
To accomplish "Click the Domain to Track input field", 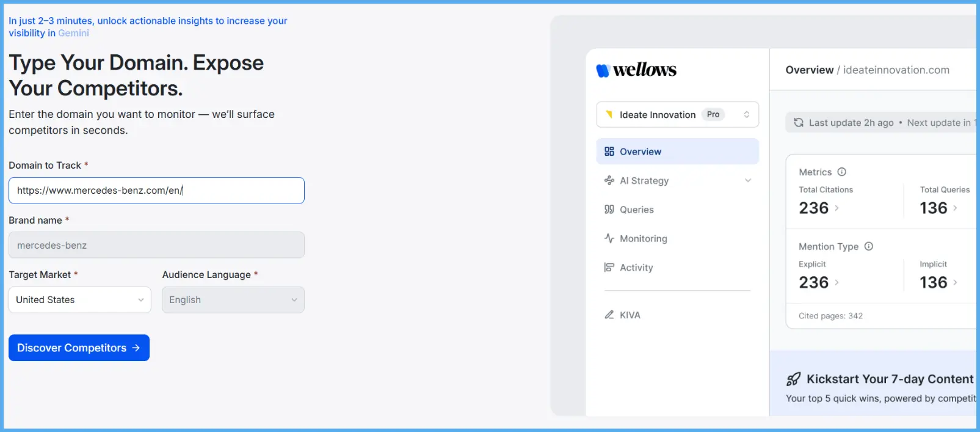I will click(x=156, y=191).
